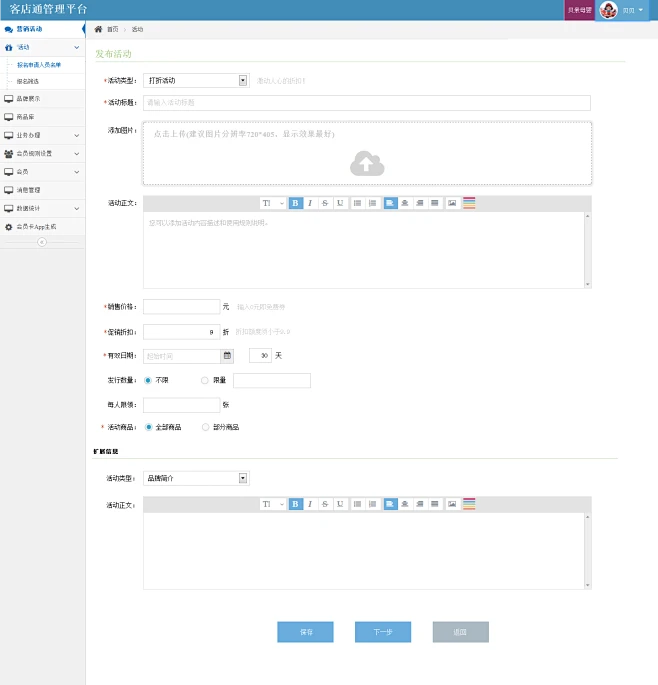Expand the 业务办理 sidebar section
Viewport: 658px width, 685px height.
coord(77,135)
